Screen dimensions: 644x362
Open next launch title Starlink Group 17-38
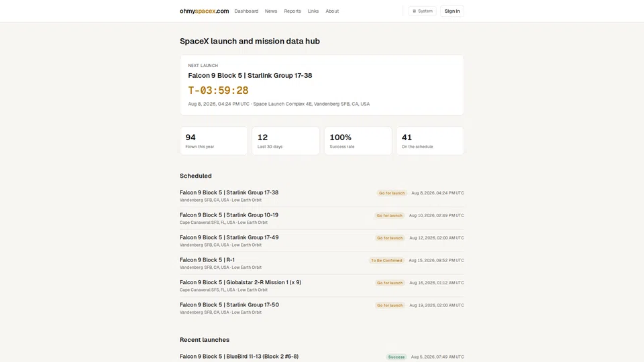click(x=250, y=76)
